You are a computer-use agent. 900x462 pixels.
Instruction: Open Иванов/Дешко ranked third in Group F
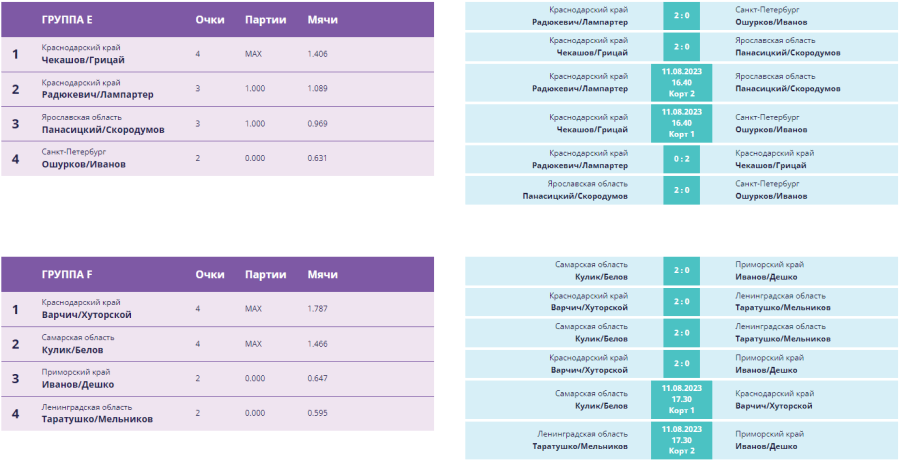point(78,384)
